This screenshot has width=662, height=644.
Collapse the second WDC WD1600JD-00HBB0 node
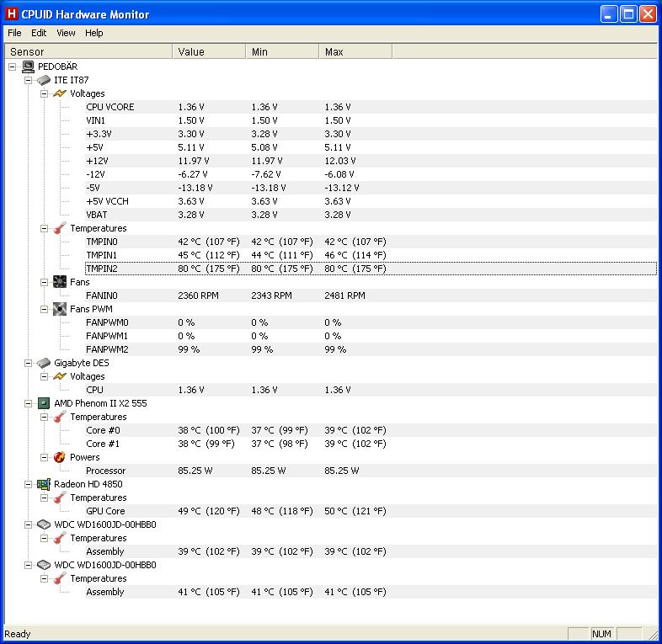click(29, 565)
